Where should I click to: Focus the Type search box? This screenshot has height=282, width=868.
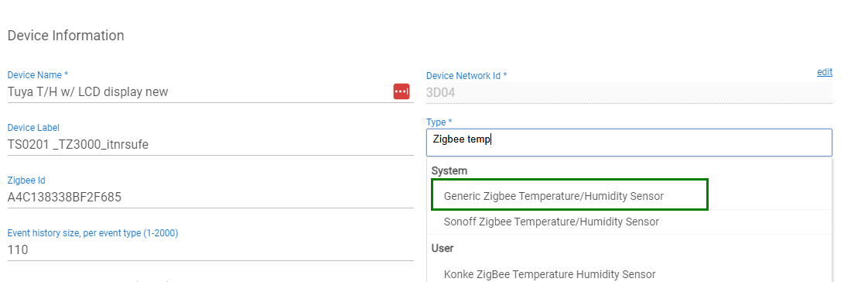coord(629,143)
